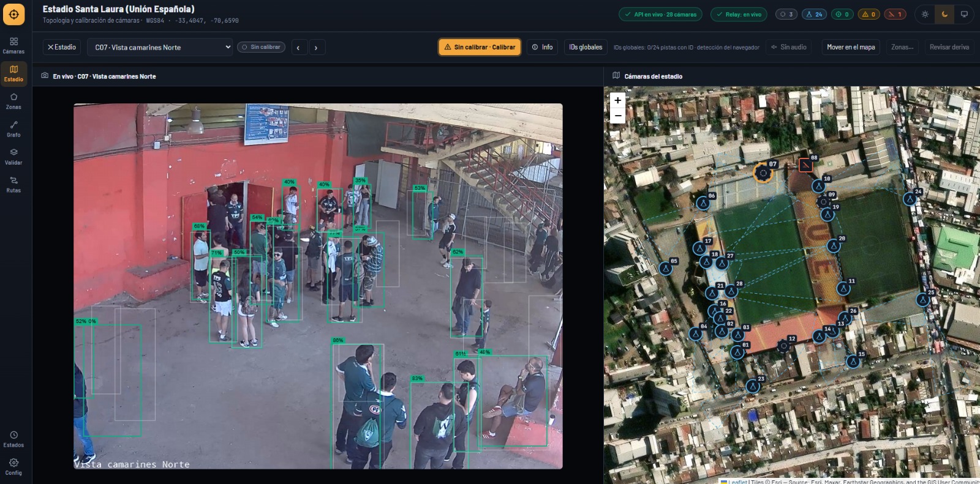Go to the next camera with right chevron
This screenshot has height=484, width=980.
tap(316, 47)
